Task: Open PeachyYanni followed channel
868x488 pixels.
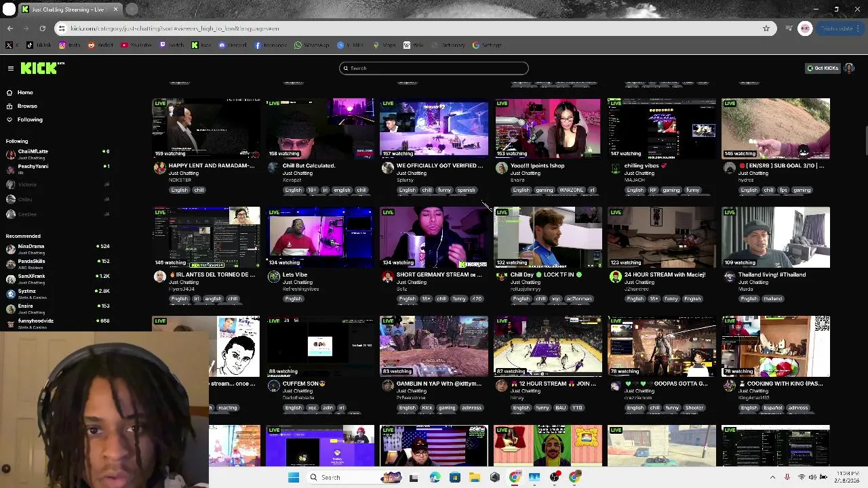Action: click(58, 169)
